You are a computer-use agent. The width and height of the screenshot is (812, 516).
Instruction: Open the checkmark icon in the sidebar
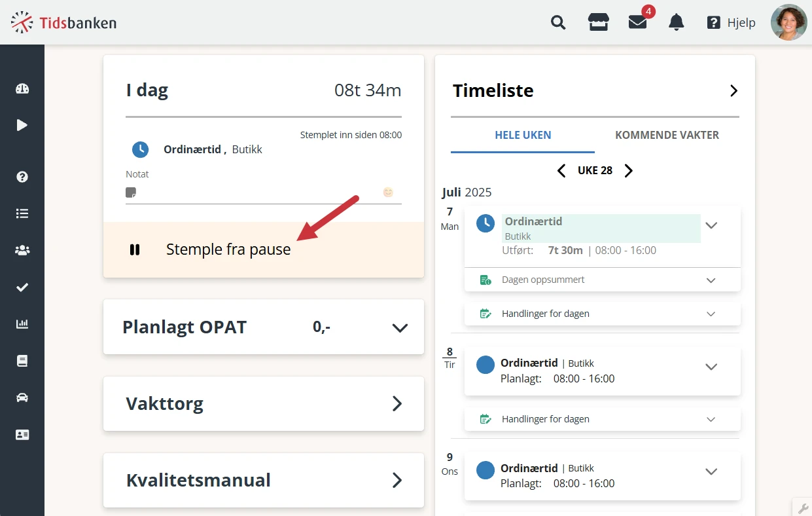(22, 287)
